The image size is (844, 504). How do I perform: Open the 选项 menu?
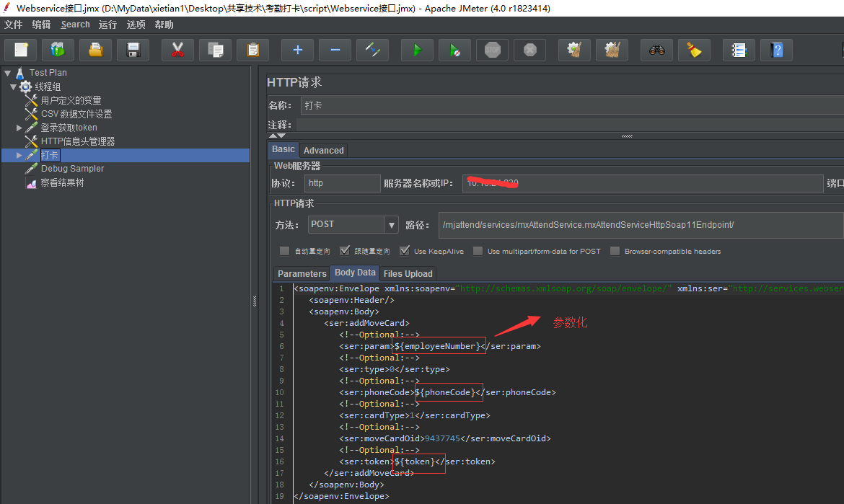(x=136, y=25)
